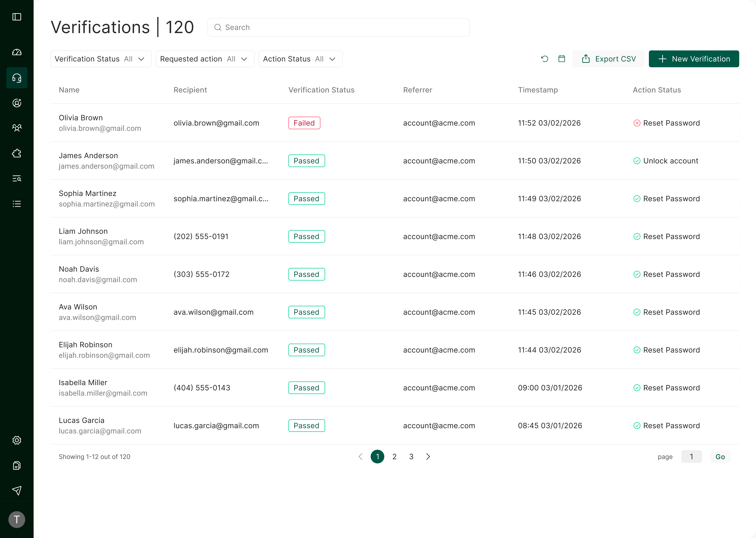Click 'Showing 1-12 out of 120' text
The height and width of the screenshot is (538, 756).
pyautogui.click(x=94, y=457)
